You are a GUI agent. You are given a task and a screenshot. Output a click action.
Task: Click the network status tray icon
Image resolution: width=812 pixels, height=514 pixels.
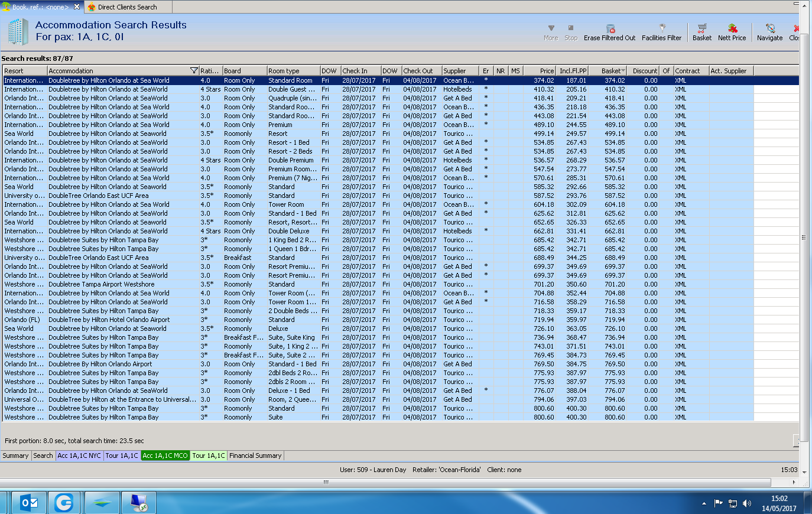733,503
